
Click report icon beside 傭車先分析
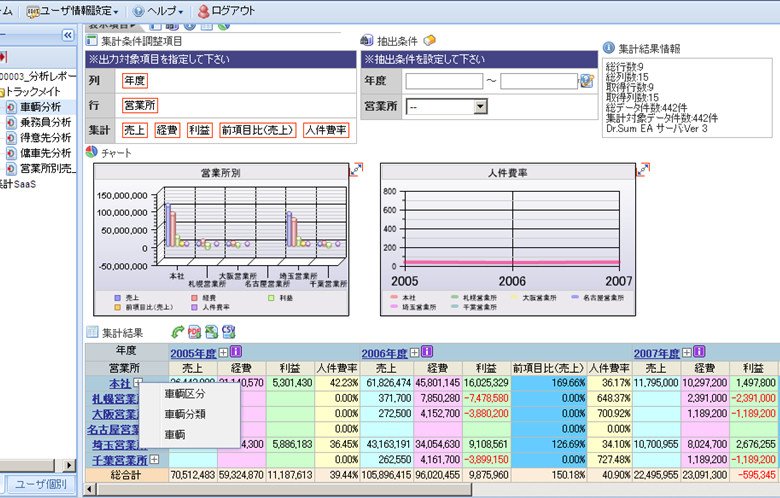(x=11, y=153)
